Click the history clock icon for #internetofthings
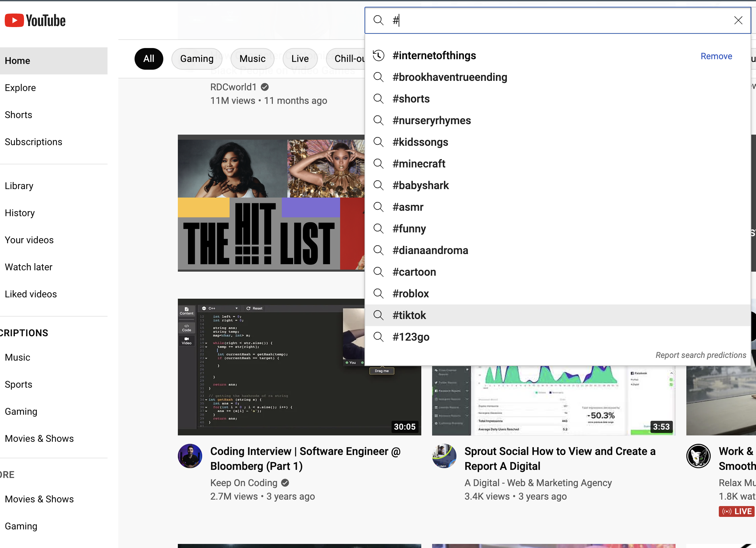The image size is (756, 548). tap(378, 56)
